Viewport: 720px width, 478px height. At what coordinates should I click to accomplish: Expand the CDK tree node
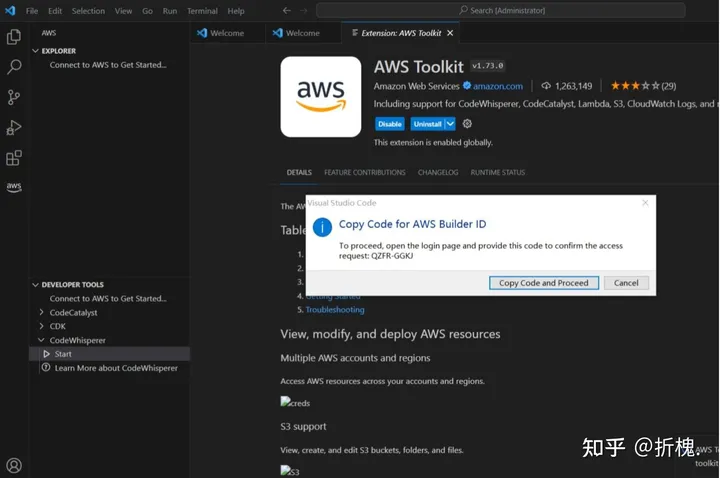tap(41, 326)
